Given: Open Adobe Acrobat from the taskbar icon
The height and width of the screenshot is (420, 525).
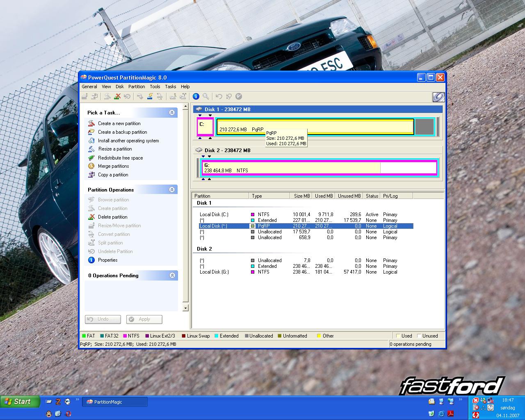Looking at the screenshot, I should coord(451,413).
